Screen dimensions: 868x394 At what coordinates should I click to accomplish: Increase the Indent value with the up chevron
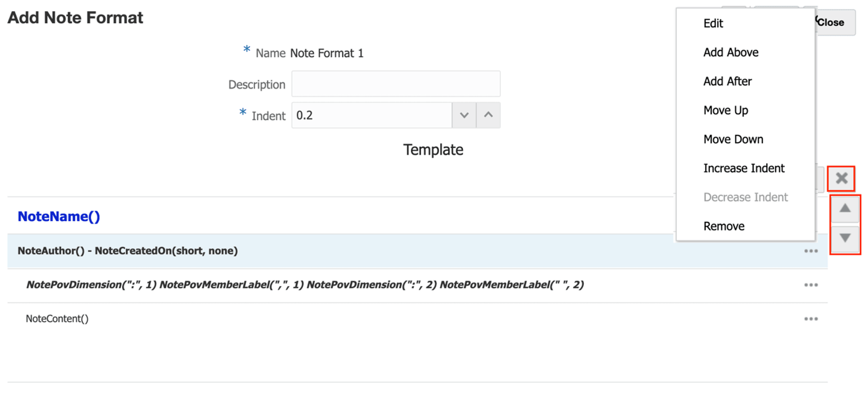tap(488, 115)
